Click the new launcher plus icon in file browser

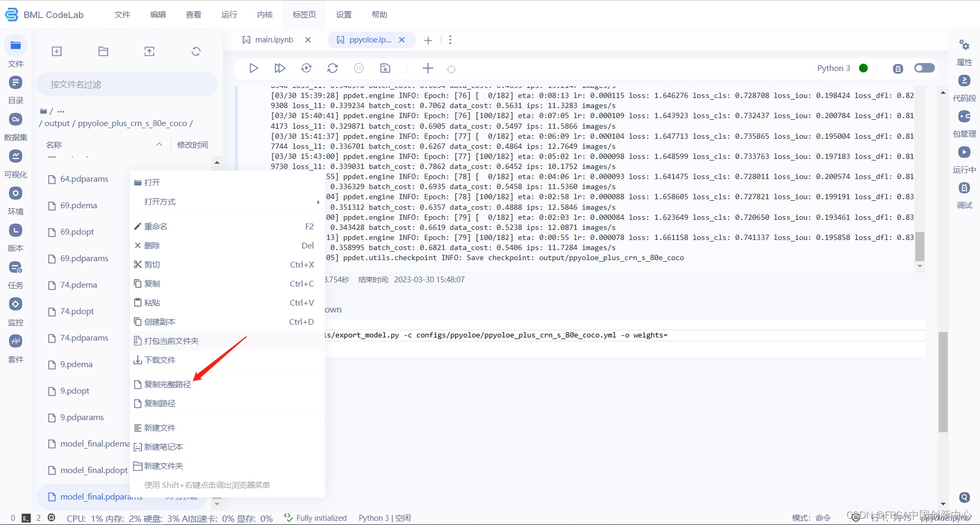pyautogui.click(x=57, y=51)
